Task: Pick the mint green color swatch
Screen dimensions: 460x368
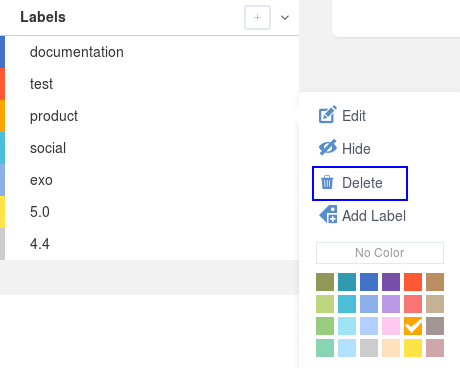Action: 325,348
